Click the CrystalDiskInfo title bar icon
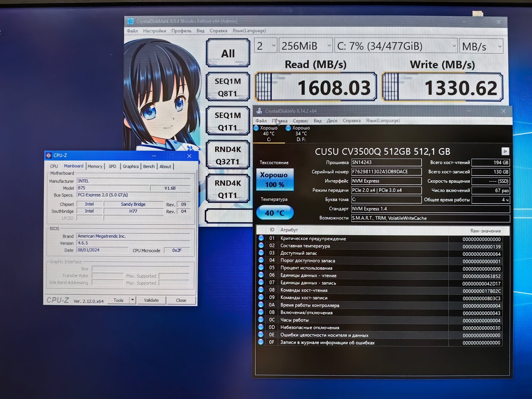 (259, 111)
